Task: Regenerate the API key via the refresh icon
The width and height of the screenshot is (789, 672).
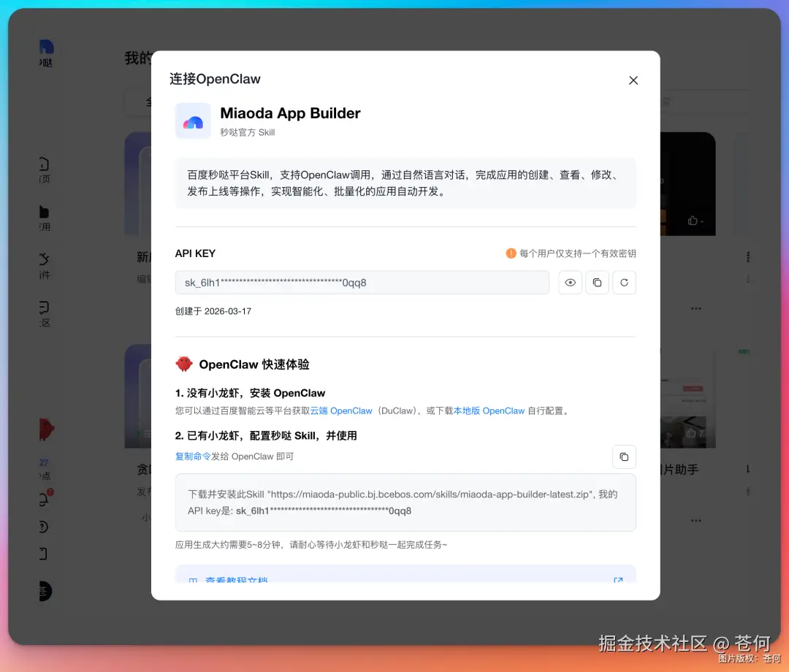Action: (624, 283)
